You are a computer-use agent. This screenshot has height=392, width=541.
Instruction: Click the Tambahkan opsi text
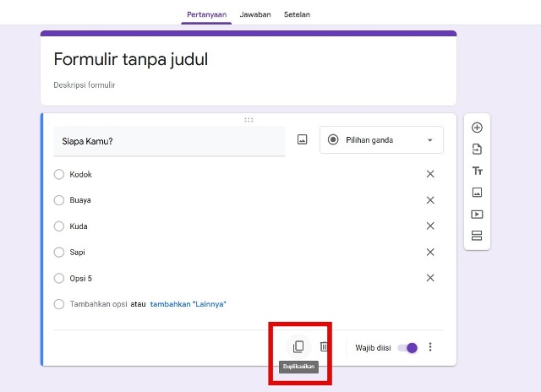[98, 304]
